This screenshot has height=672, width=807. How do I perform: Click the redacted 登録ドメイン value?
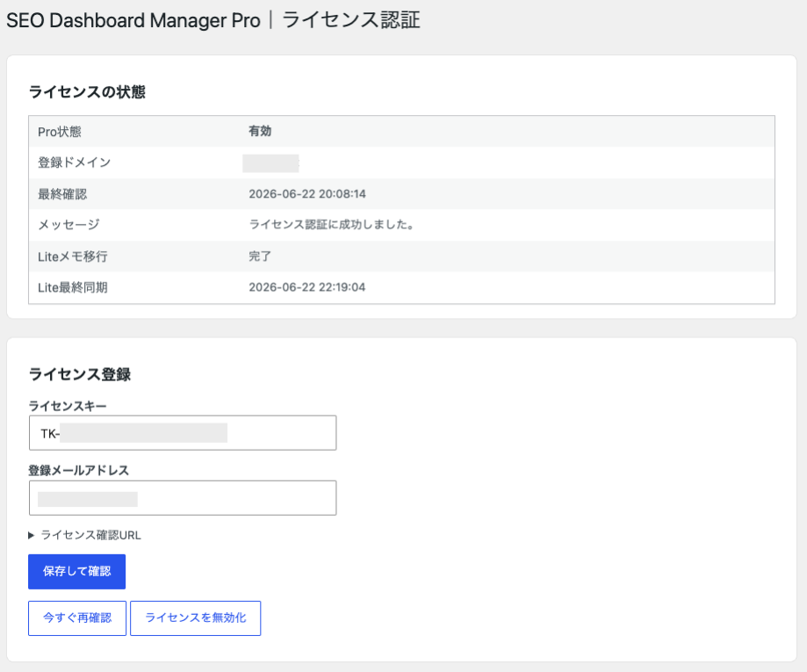270,163
